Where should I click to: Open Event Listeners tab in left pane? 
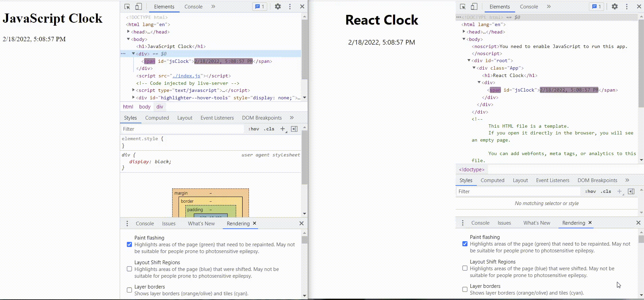coord(217,118)
